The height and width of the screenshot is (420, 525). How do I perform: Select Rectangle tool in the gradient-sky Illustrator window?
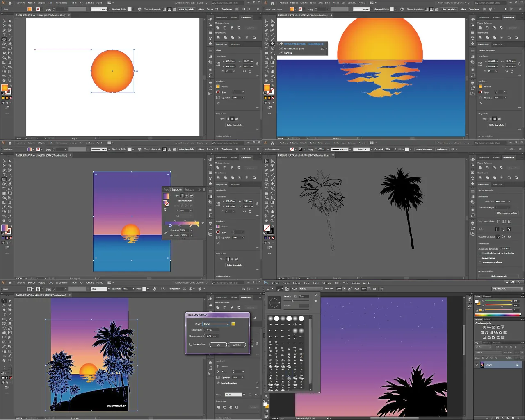point(4,179)
